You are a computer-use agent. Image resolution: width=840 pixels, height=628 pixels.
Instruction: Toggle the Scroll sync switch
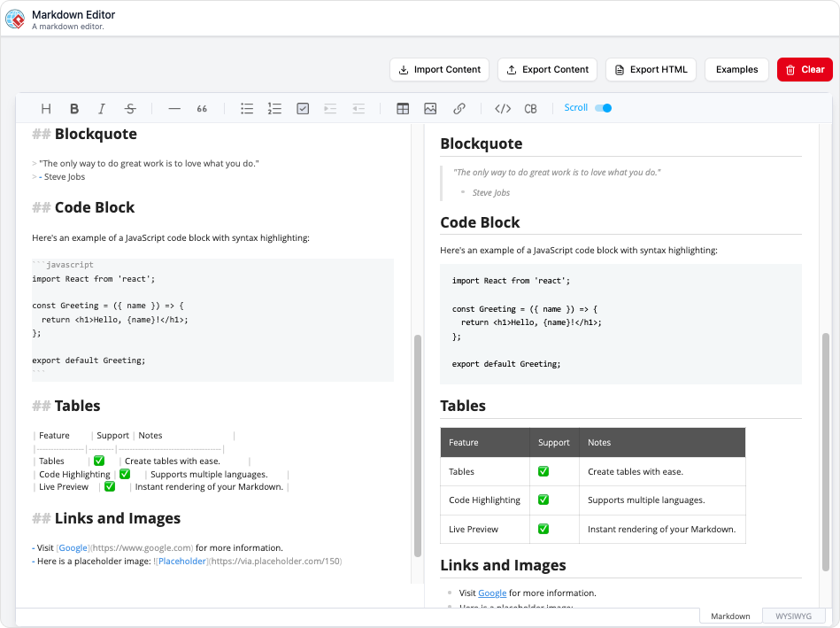603,108
